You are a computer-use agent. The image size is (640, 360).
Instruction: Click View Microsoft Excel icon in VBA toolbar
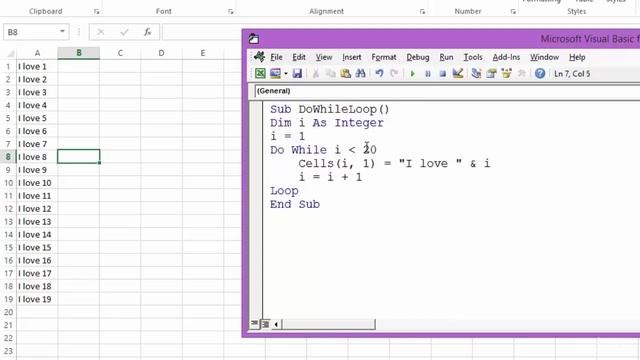click(260, 73)
